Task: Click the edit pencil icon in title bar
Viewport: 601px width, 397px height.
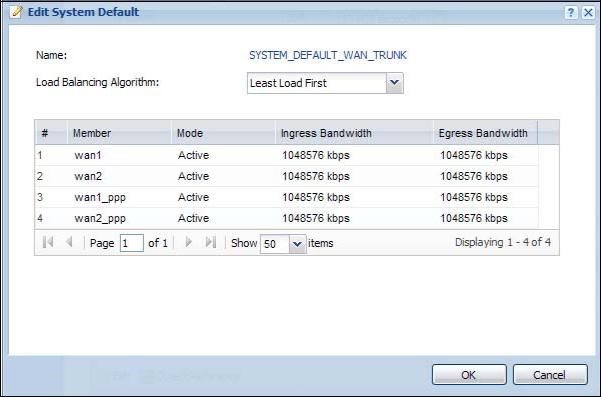Action: point(16,12)
